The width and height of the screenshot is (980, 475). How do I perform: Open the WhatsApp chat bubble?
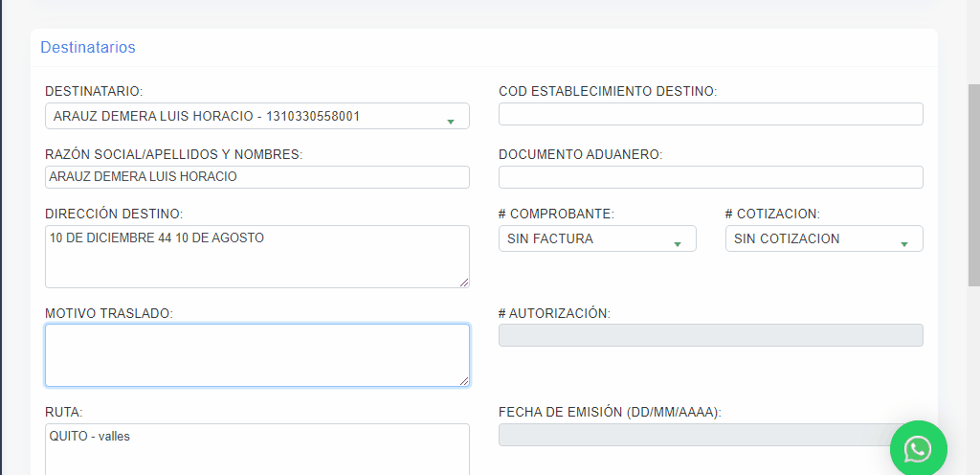pos(918,448)
